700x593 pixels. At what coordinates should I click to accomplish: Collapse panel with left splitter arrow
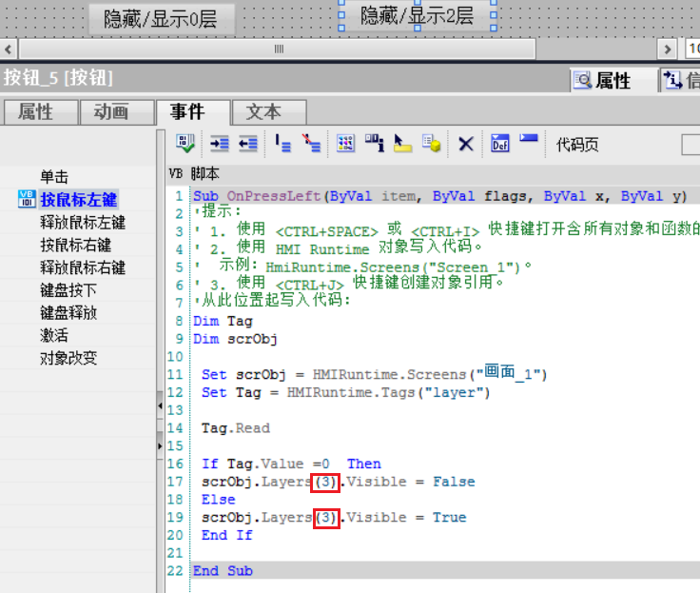(x=160, y=405)
